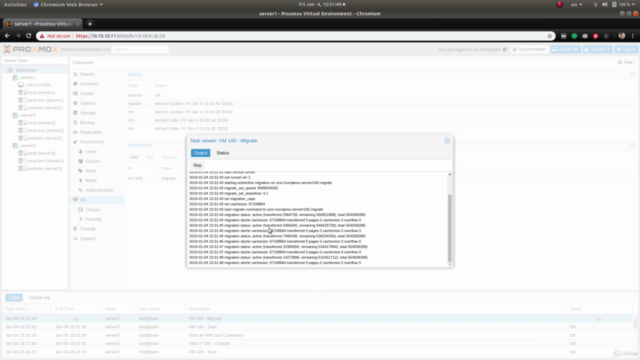Open Storage in Datacenter menu
This screenshot has height=360, width=640.
[x=88, y=113]
